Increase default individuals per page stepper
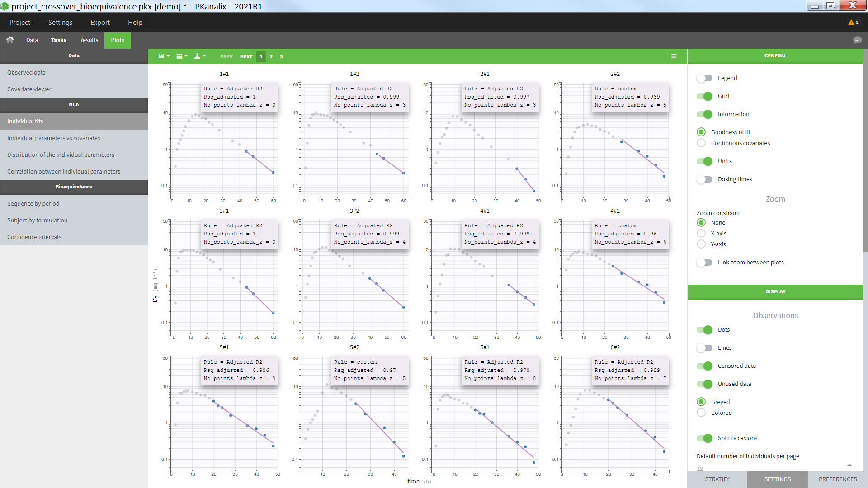This screenshot has height=488, width=868. 849,465
